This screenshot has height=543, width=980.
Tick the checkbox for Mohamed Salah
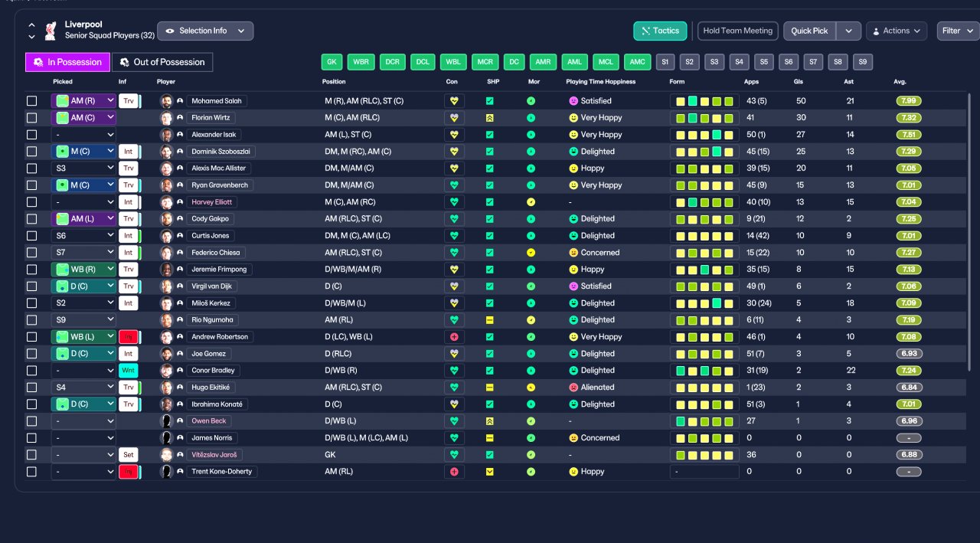pyautogui.click(x=31, y=101)
